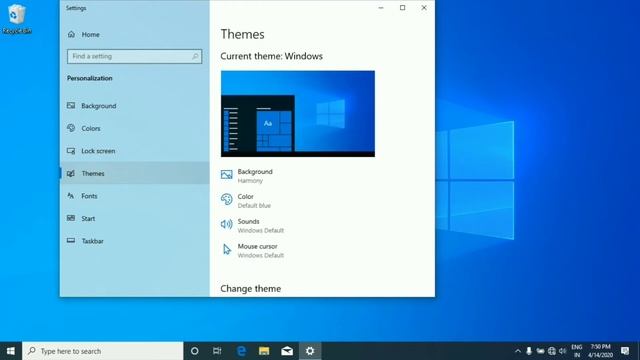Open the Action Center notifications icon
This screenshot has height=360, width=640.
[625, 351]
